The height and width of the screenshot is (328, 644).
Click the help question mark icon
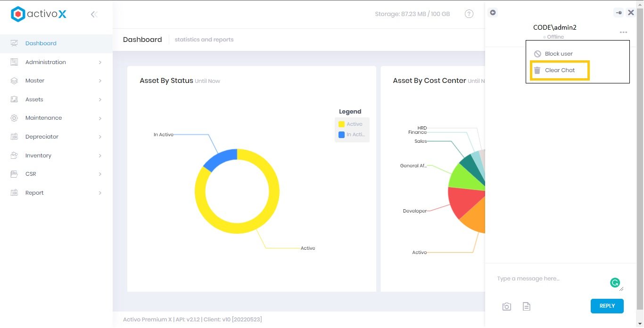click(x=469, y=14)
